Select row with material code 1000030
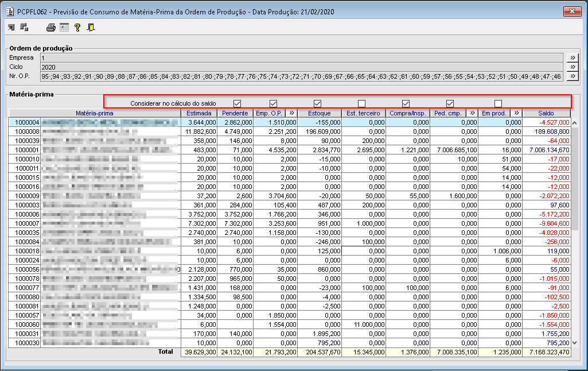Viewport: 588px width, 371px height. tap(290, 343)
